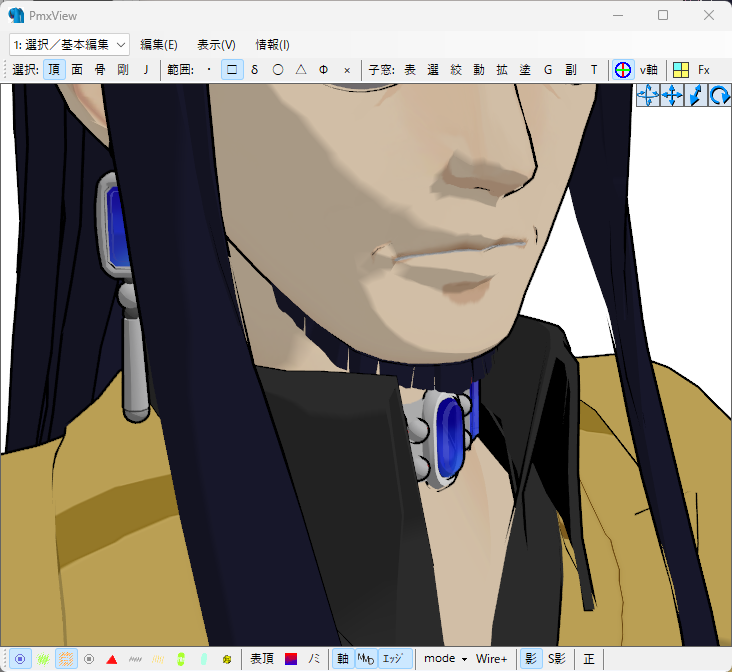Viewport: 732px width, 672px height.
Task: Click the colored circle axis gizmo icon
Action: point(622,70)
